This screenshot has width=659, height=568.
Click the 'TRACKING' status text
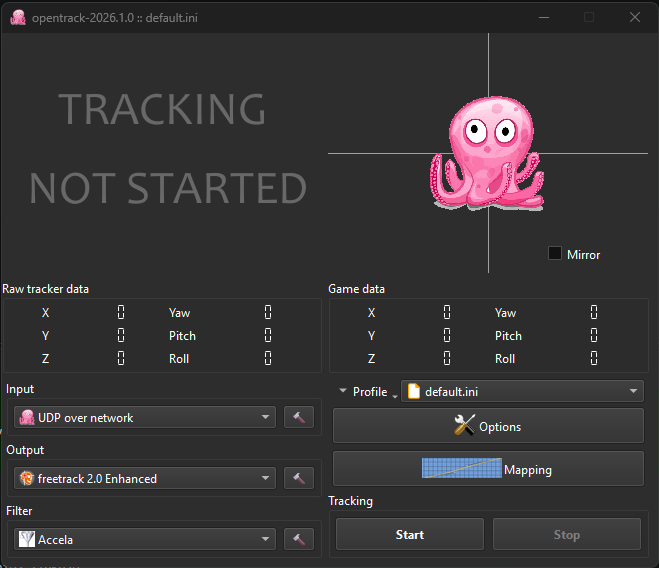[x=162, y=109]
